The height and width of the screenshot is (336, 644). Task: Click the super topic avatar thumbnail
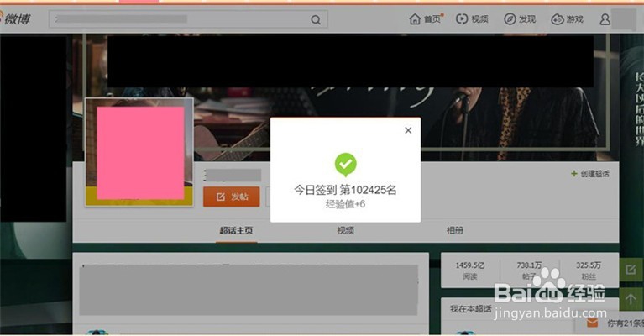[139, 152]
